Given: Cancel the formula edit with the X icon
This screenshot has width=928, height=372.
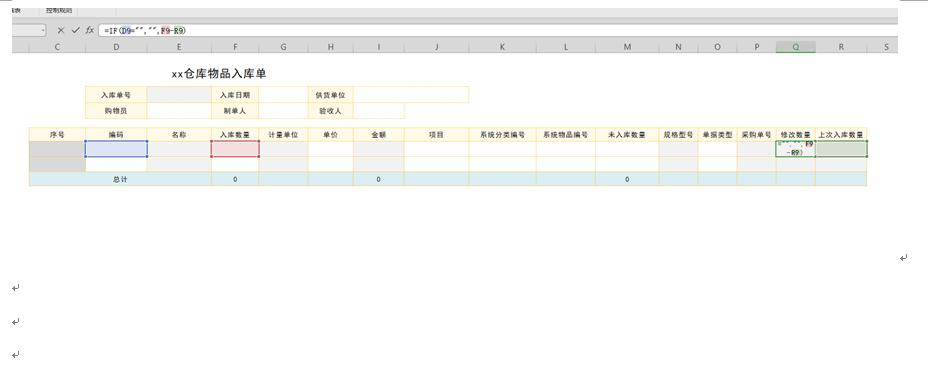Looking at the screenshot, I should tap(61, 30).
